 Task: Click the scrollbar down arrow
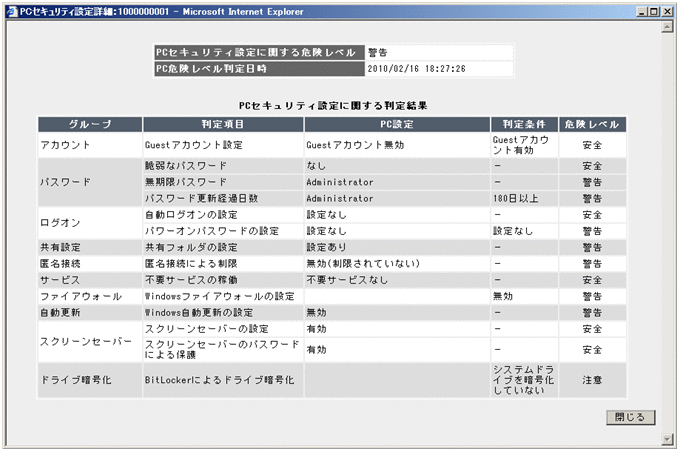pos(667,439)
